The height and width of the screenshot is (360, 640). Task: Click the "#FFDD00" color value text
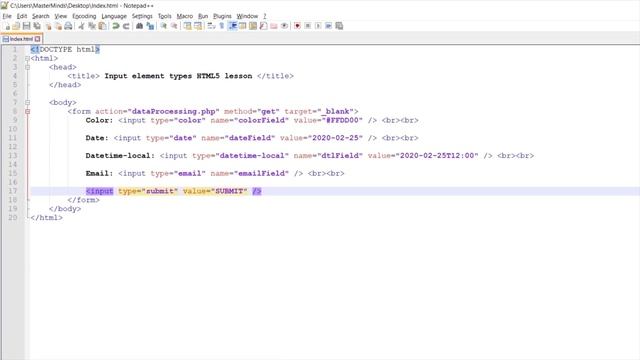pos(342,120)
